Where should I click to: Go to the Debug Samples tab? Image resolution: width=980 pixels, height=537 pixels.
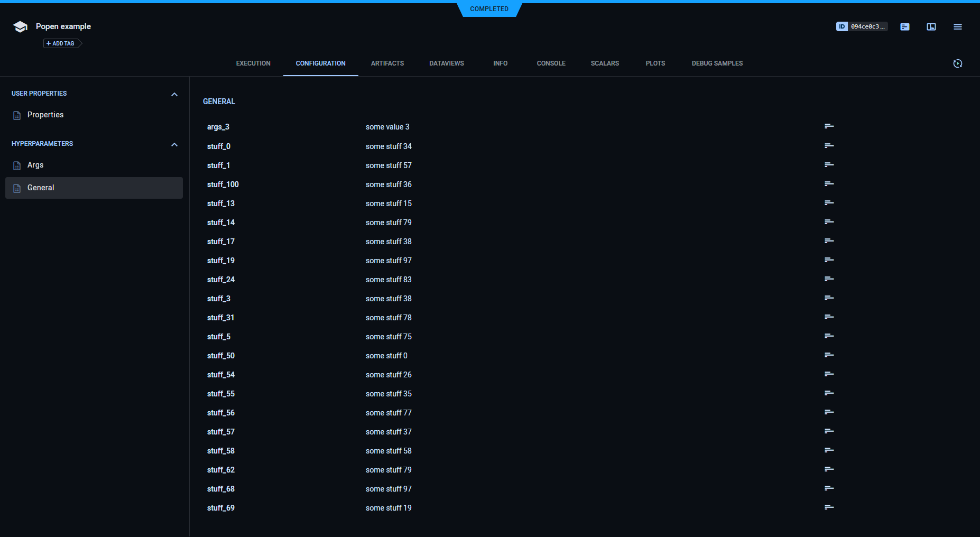point(717,63)
